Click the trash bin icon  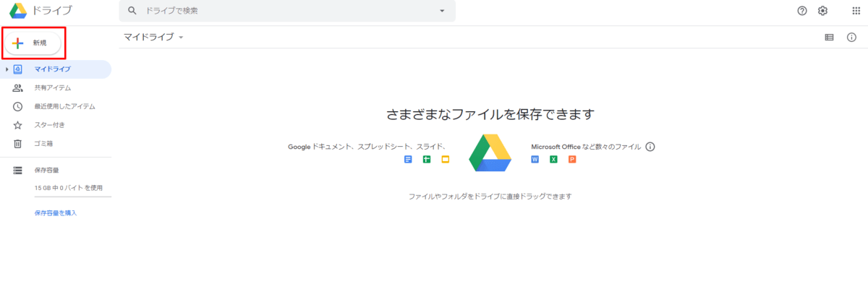(18, 143)
